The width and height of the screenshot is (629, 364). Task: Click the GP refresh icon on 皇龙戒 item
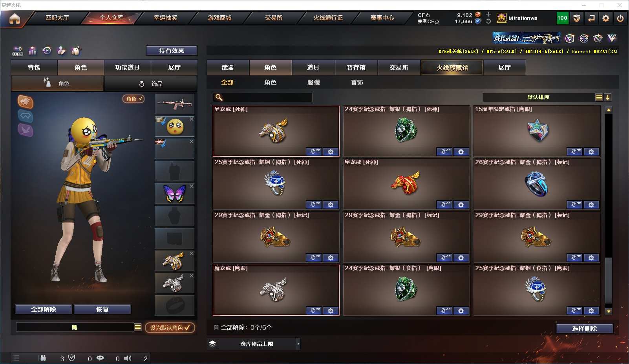(444, 205)
